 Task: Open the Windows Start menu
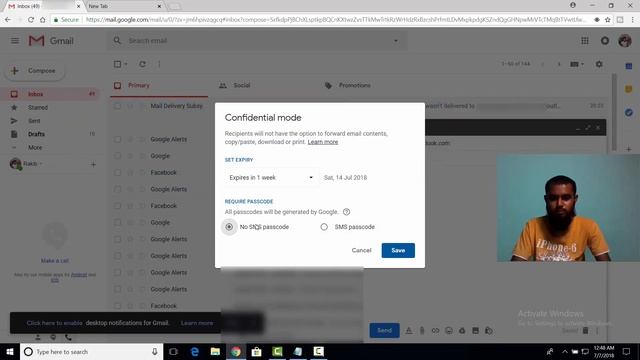point(10,351)
